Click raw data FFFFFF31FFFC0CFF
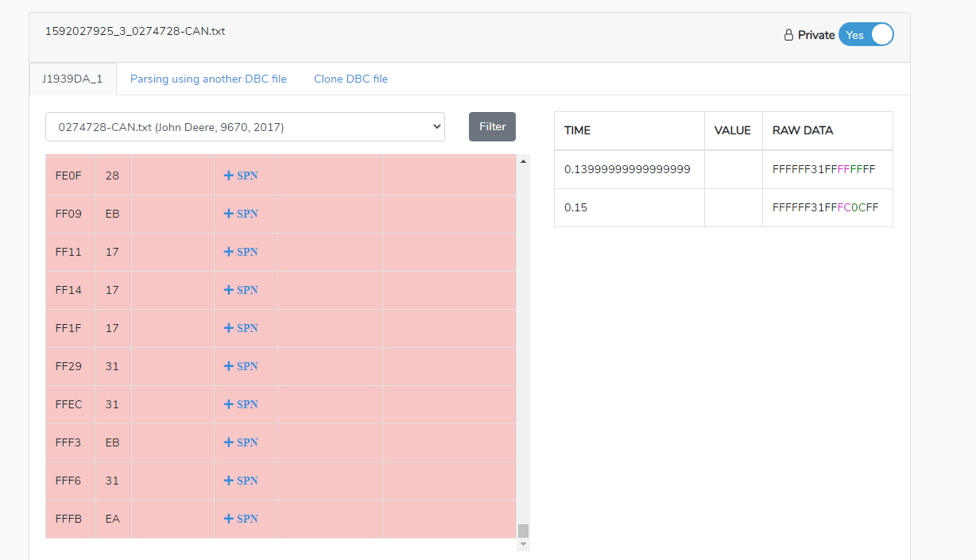 coord(825,207)
